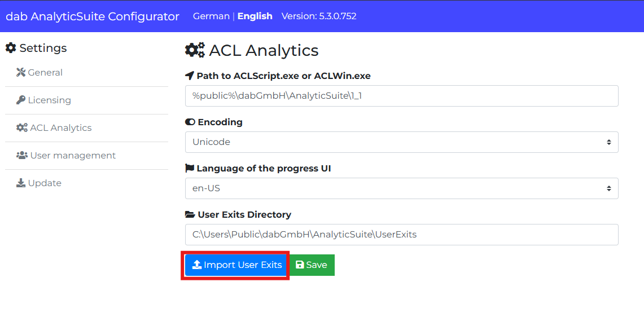Open the Encoding dropdown showing Unicode

[x=401, y=142]
